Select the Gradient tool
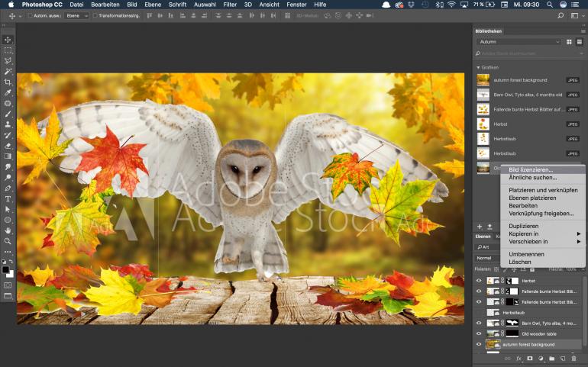Screen dimensions: 588x367 [8, 156]
